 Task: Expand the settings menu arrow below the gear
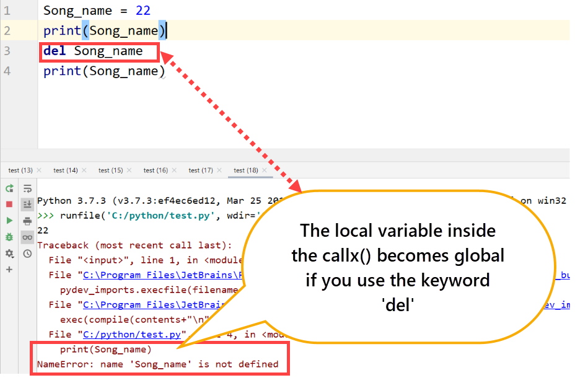coord(12,257)
